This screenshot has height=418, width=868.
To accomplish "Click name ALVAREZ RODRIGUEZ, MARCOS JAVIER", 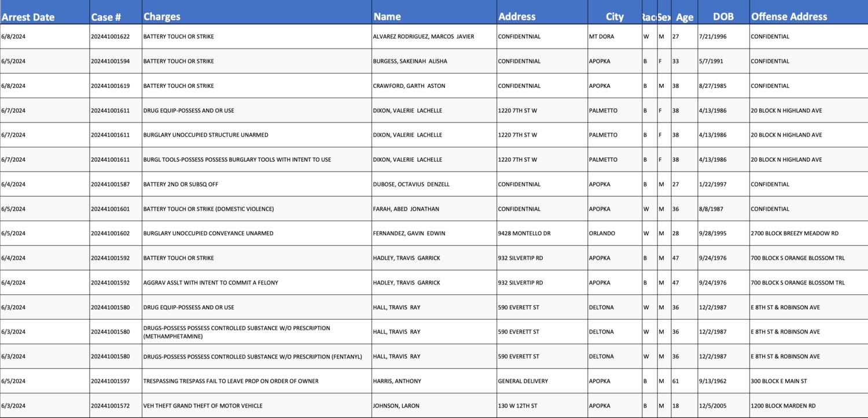I will point(424,36).
